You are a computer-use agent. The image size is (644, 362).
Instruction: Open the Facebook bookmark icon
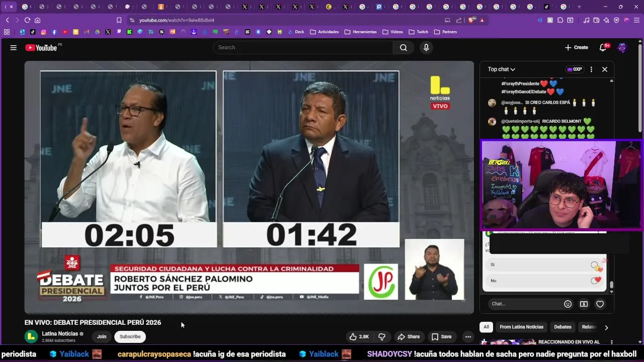click(54, 32)
